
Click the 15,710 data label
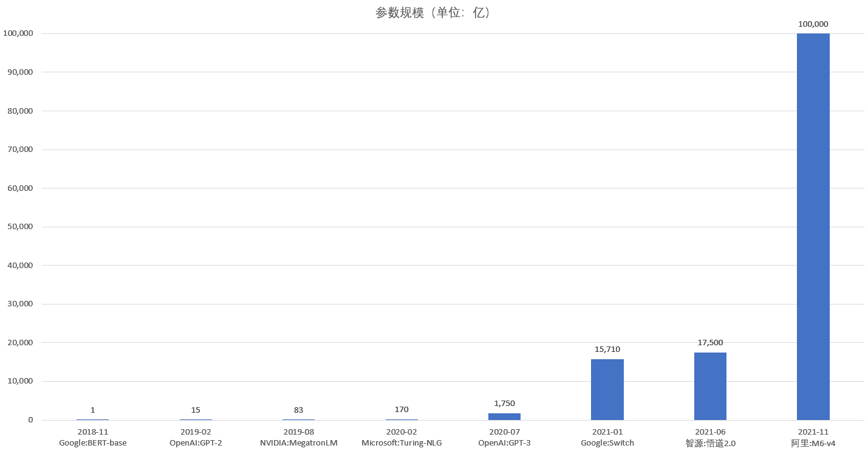point(607,349)
